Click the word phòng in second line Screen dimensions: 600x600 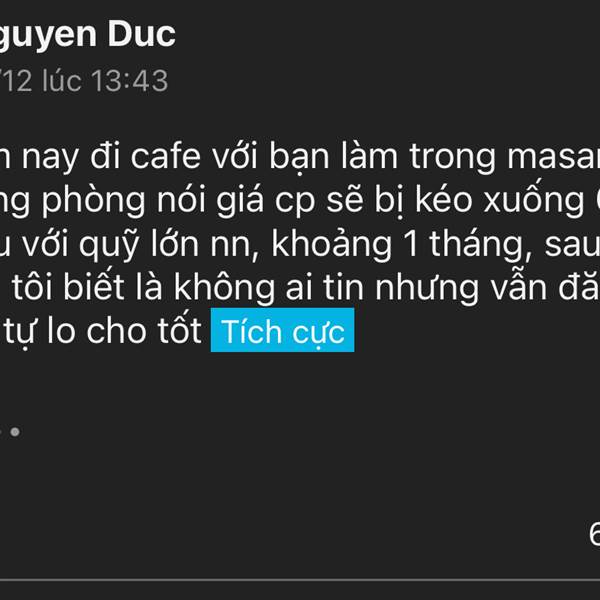[93, 201]
